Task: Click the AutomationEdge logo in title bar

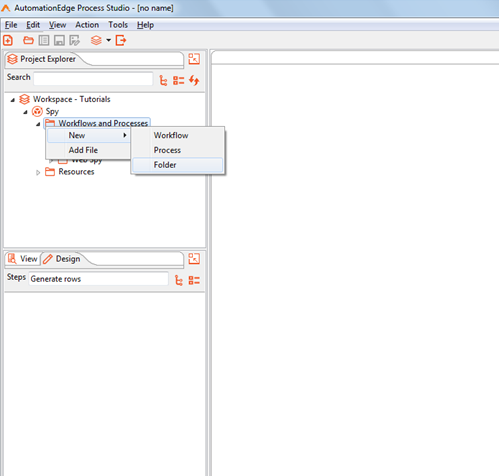Action: [6, 8]
